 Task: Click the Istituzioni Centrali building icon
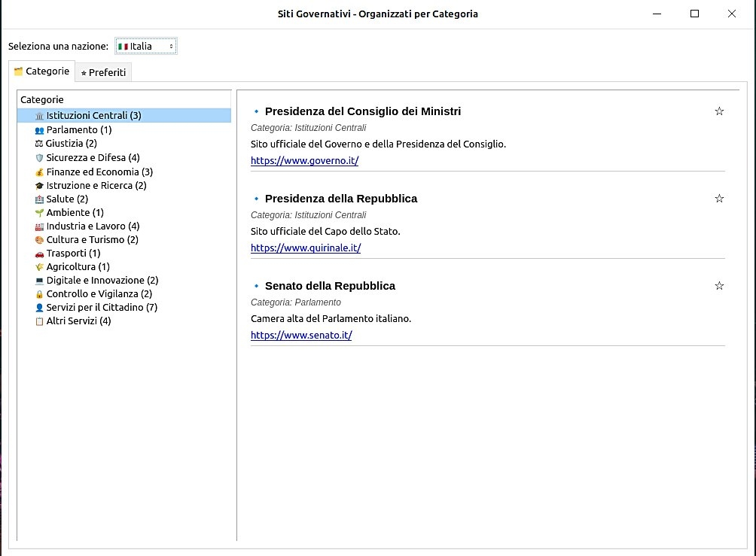(40, 116)
